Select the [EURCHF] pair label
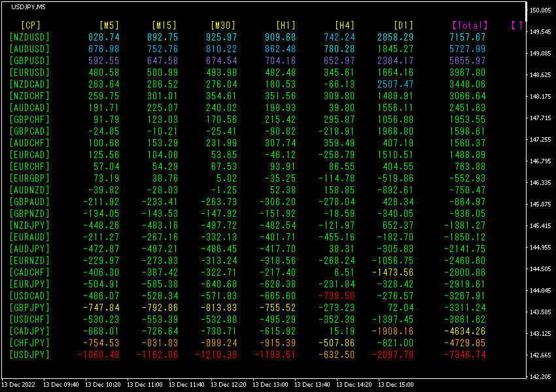Screen dimensions: 556x392 point(29,167)
